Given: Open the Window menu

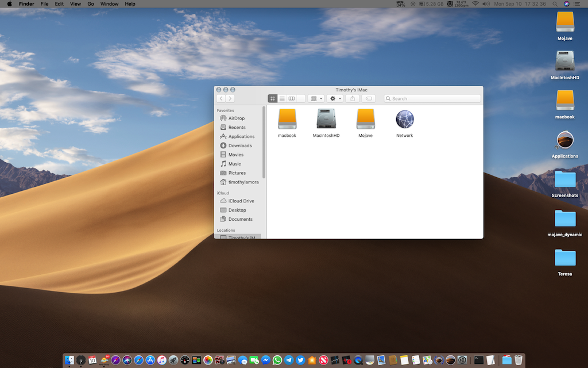Looking at the screenshot, I should [109, 4].
